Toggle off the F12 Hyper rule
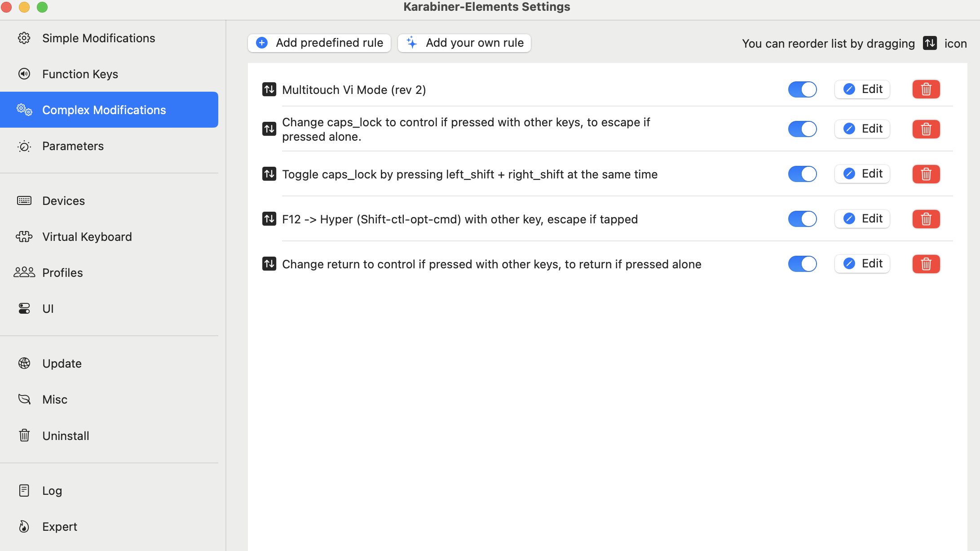This screenshot has height=551, width=980. (x=802, y=219)
